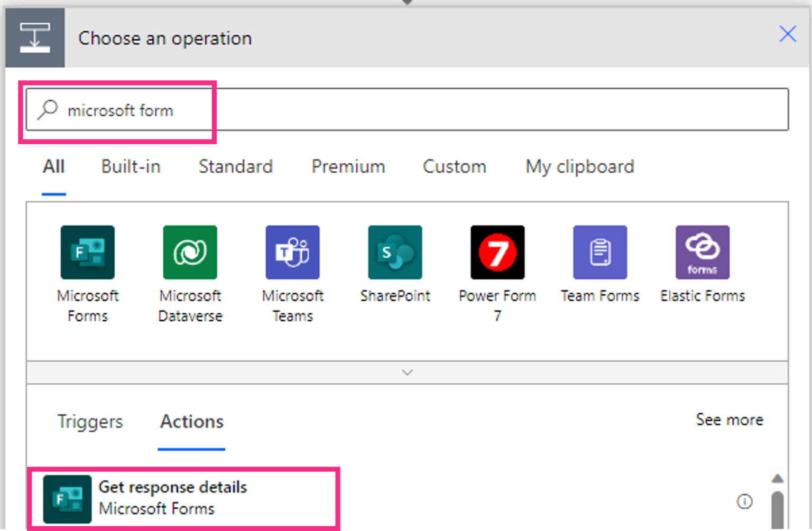Click the trigger icon in the dialog header
The height and width of the screenshot is (531, 812).
point(35,37)
